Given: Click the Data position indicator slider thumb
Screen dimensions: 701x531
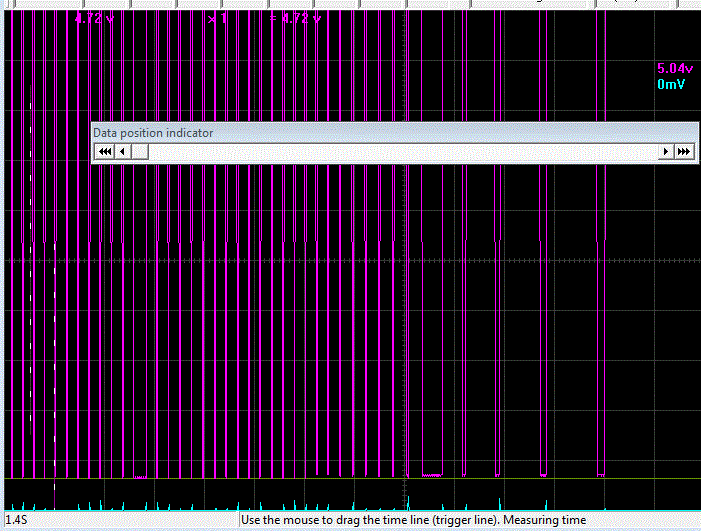Looking at the screenshot, I should pos(141,152).
